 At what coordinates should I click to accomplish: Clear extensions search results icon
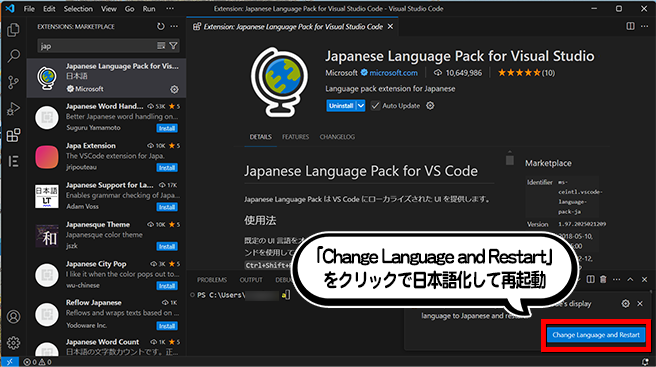161,46
